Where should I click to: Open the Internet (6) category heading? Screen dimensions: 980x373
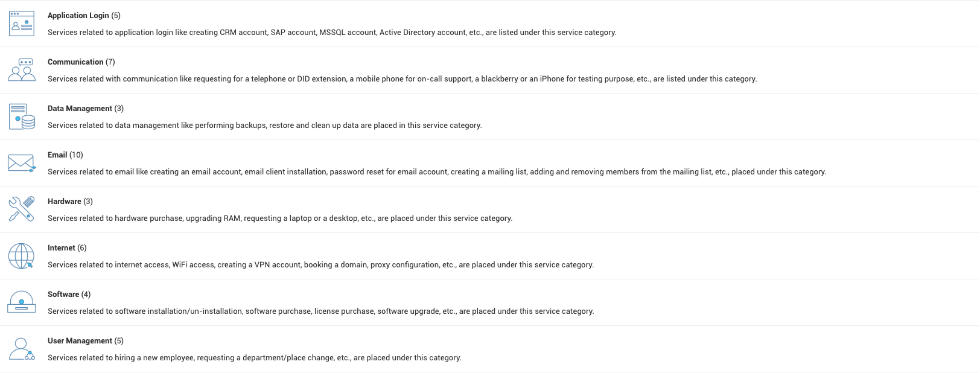click(x=67, y=248)
